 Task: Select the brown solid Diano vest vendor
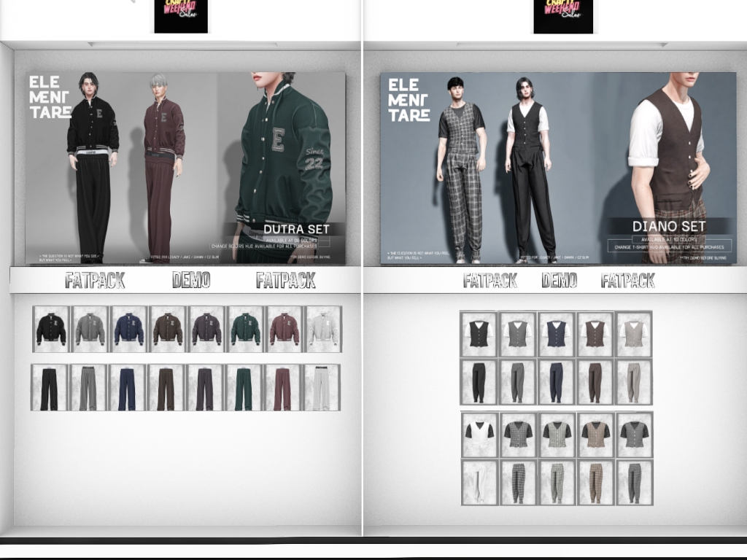[x=595, y=334]
